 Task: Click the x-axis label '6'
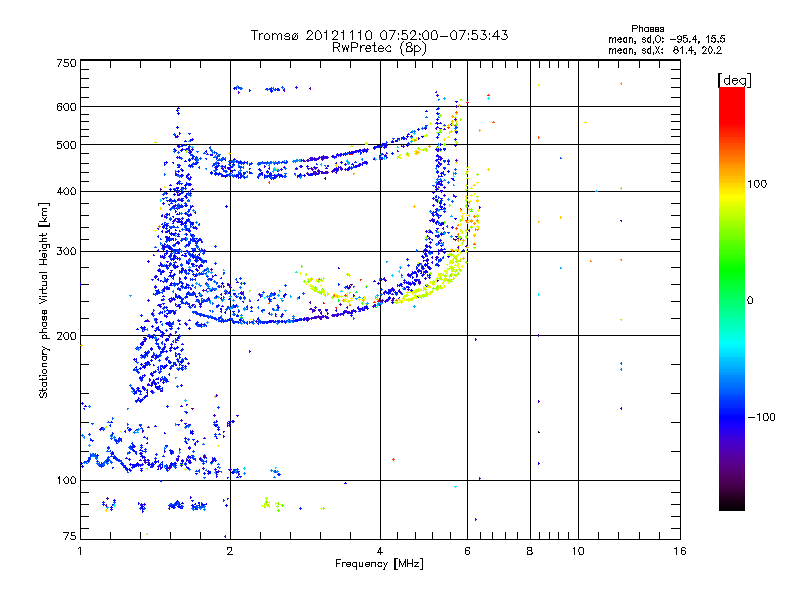pos(467,551)
